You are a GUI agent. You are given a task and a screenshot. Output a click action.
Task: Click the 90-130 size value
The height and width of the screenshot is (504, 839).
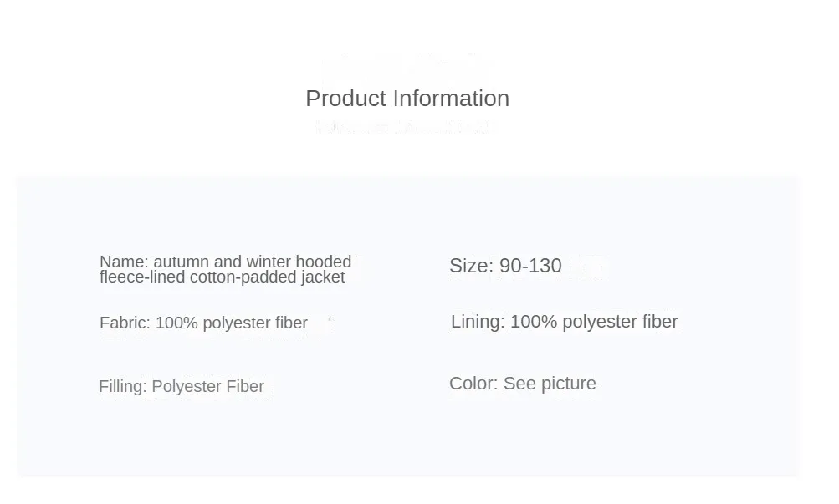(530, 266)
